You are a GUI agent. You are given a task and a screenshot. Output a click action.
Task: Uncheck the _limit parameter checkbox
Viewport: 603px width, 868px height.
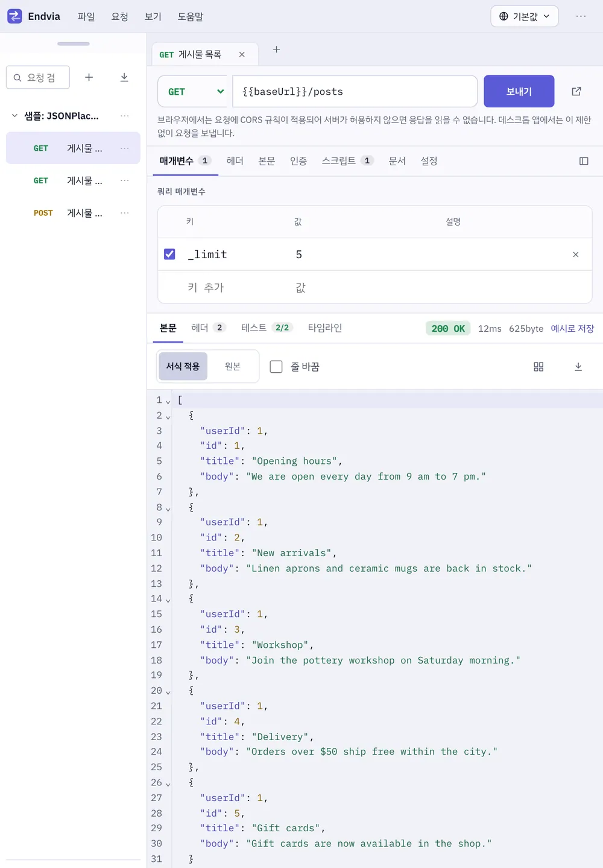[x=169, y=255]
